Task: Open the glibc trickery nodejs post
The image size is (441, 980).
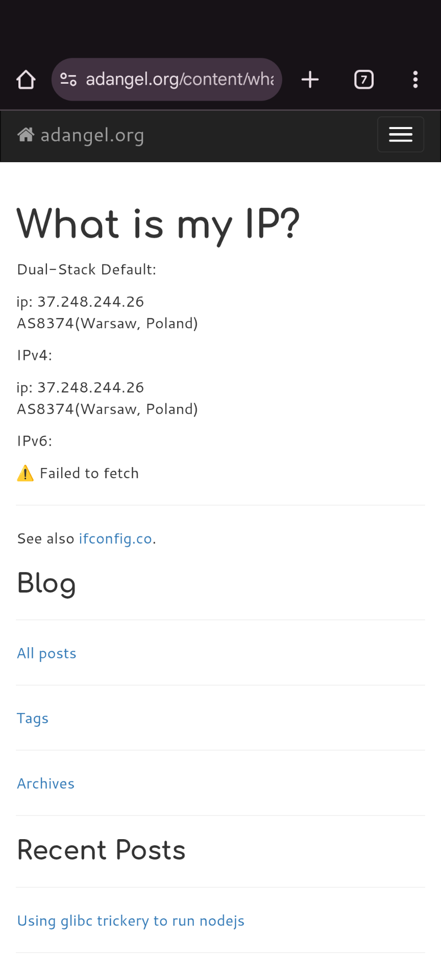Action: click(131, 921)
